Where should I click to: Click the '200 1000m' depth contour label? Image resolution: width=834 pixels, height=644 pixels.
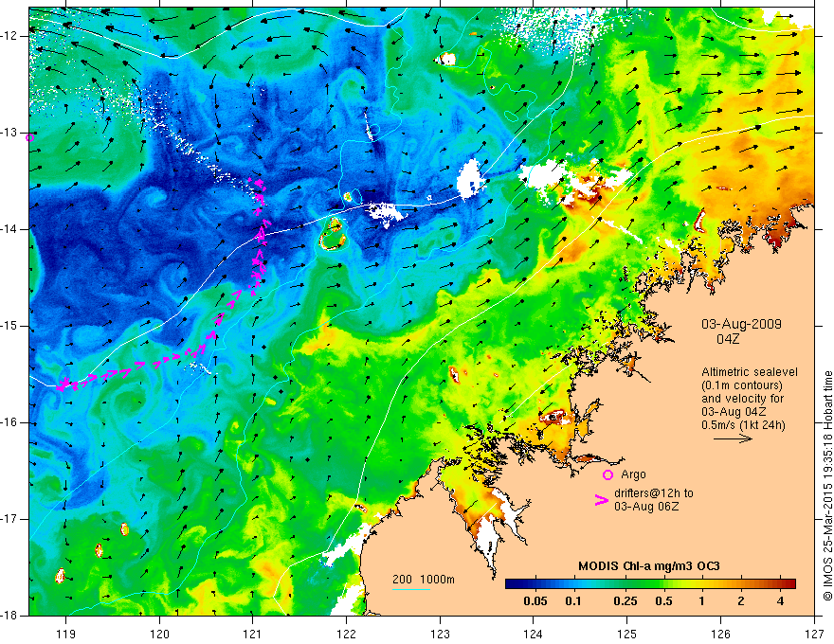[x=424, y=580]
